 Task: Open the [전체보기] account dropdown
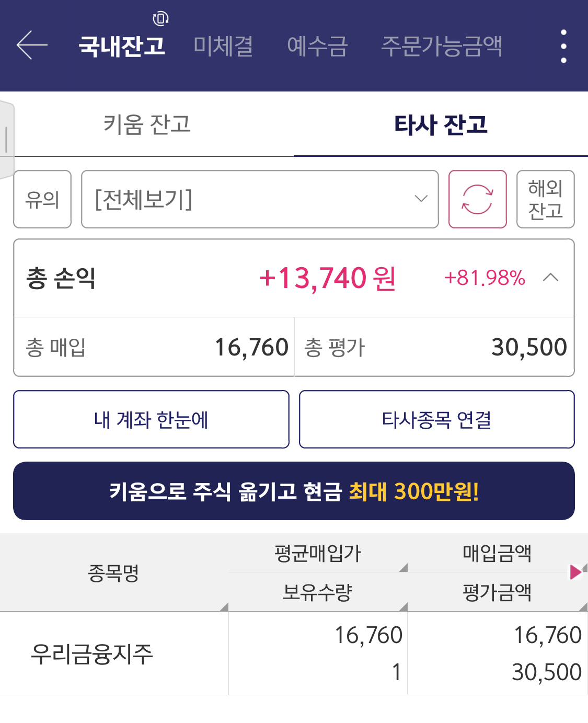point(260,199)
